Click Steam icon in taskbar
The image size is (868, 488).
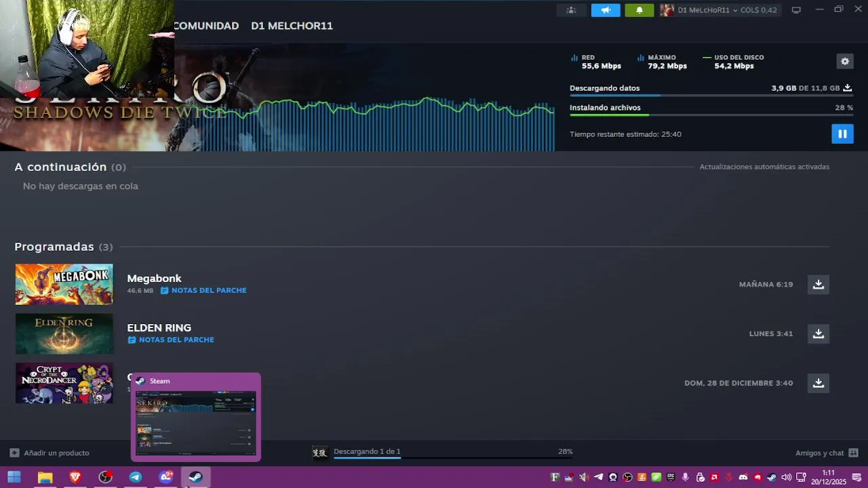coord(196,477)
